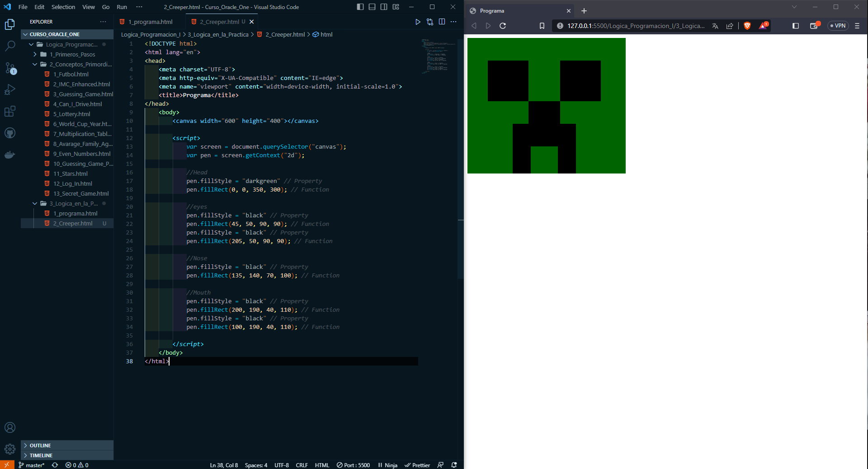Expand the 1_Primeros_Pasos folder
This screenshot has height=469, width=868.
(x=67, y=54)
